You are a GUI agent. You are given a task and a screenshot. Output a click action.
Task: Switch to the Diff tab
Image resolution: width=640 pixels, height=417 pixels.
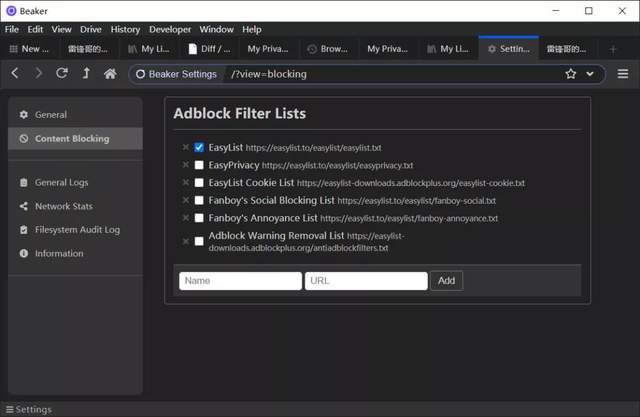click(209, 48)
